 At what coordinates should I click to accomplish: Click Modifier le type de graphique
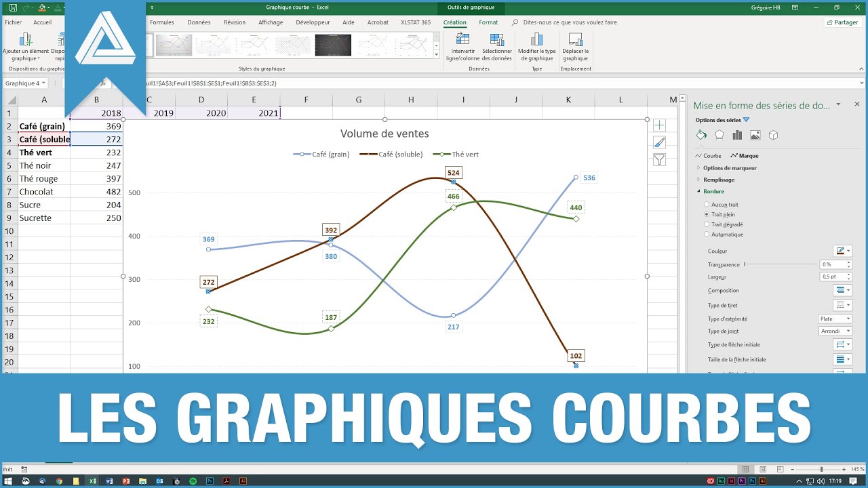(x=536, y=47)
